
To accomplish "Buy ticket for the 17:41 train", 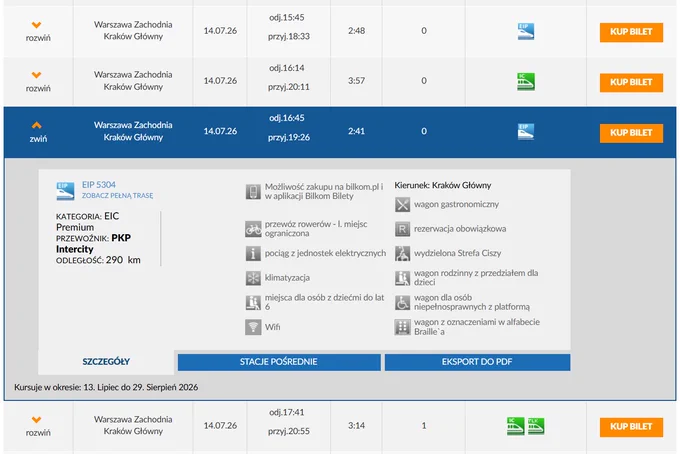I will tap(631, 427).
